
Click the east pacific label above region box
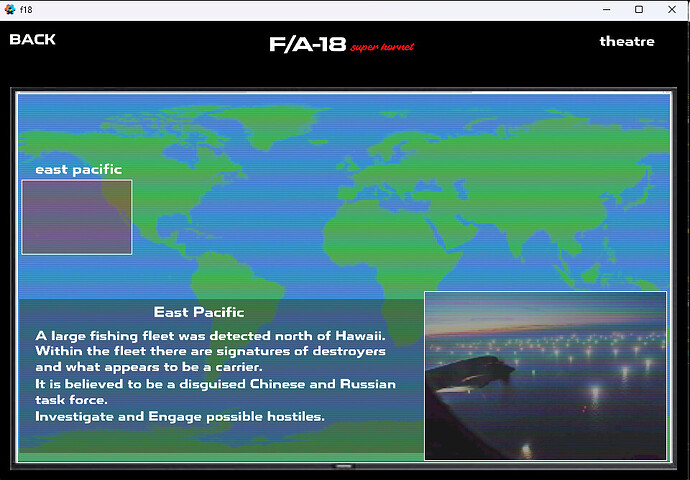pyautogui.click(x=78, y=169)
